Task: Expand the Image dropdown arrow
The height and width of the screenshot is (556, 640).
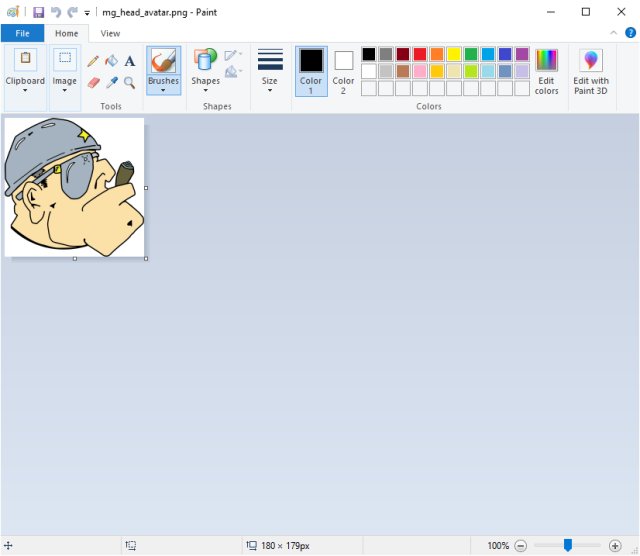Action: pyautogui.click(x=64, y=90)
